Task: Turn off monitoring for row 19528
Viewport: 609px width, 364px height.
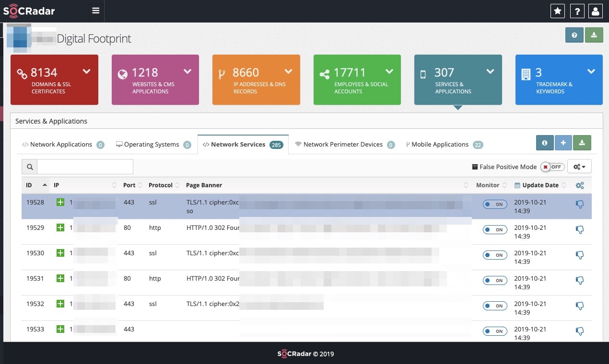Action: (494, 204)
